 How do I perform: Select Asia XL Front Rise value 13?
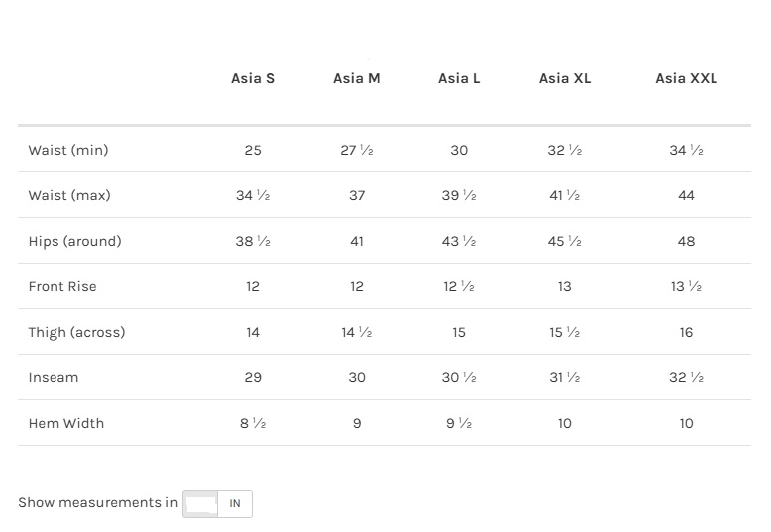pos(565,286)
